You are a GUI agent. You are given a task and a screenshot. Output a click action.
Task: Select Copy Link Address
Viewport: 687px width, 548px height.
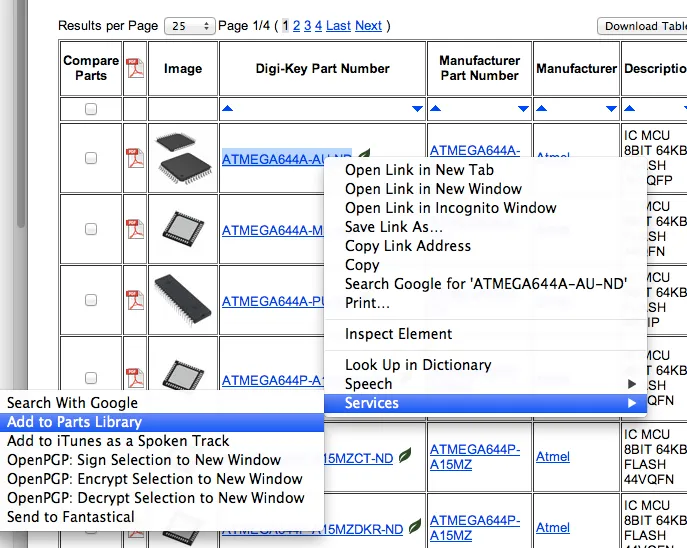click(485, 246)
